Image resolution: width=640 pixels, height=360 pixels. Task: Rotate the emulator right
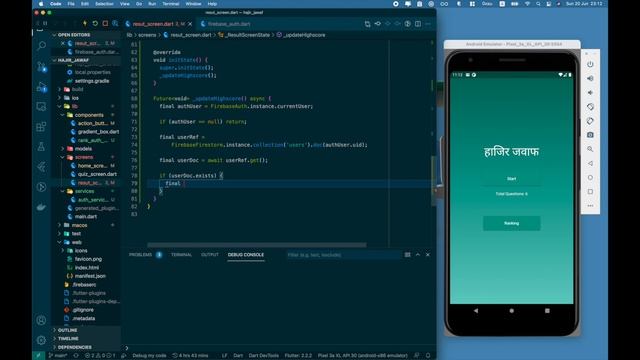coord(590,121)
